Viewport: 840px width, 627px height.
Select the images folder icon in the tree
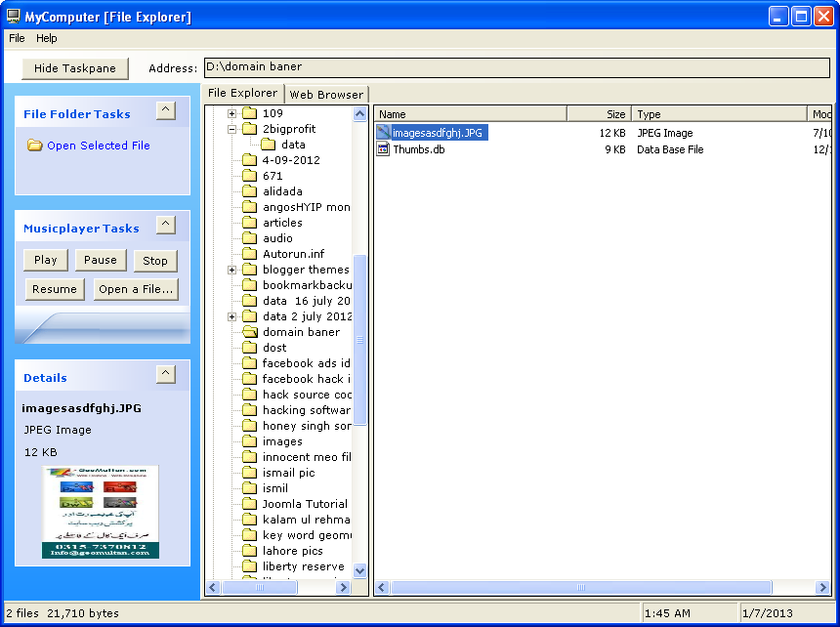coord(250,441)
